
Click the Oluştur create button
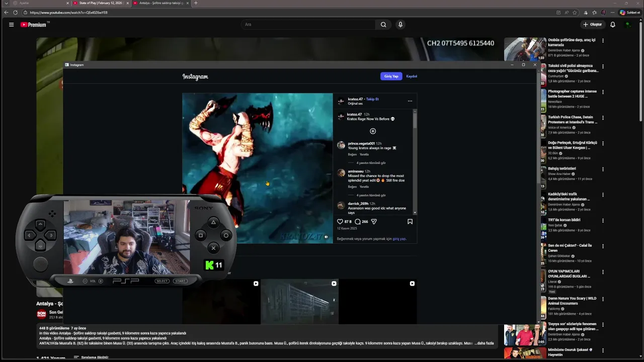[592, 24]
